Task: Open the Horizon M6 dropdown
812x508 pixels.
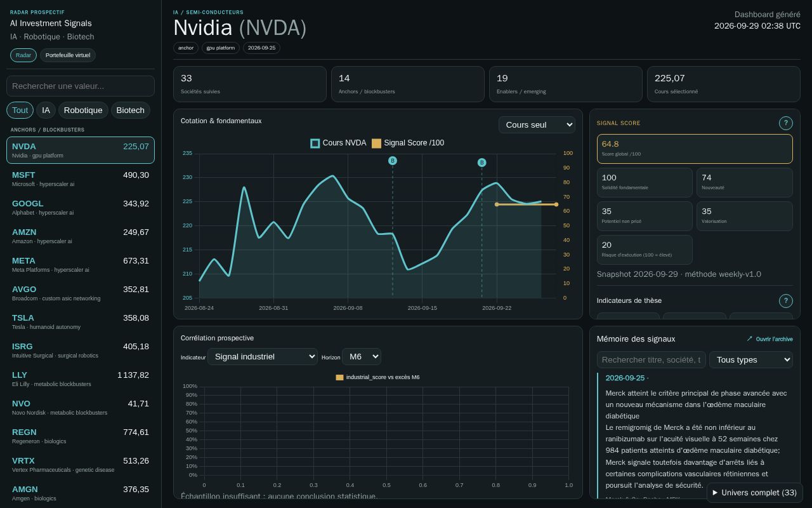Action: coord(362,357)
